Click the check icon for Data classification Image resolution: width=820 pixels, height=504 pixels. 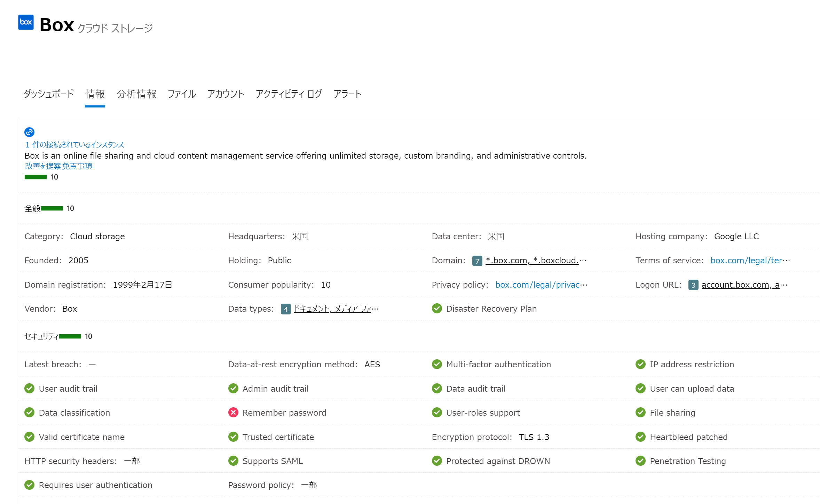tap(29, 413)
